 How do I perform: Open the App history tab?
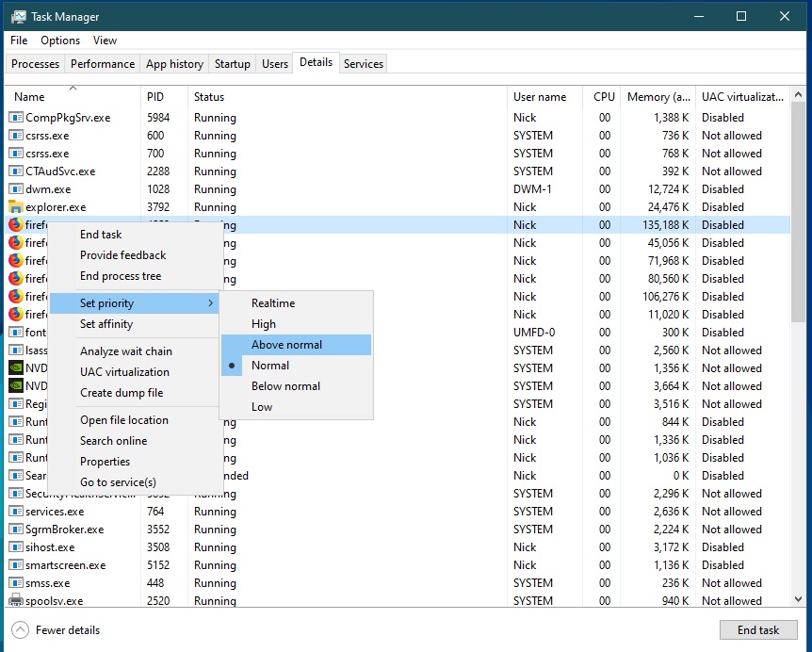174,64
